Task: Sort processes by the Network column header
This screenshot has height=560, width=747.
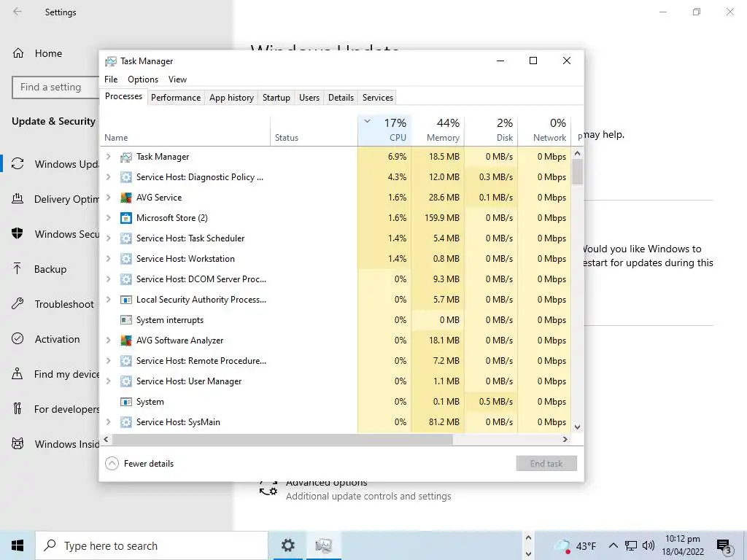Action: click(x=544, y=130)
